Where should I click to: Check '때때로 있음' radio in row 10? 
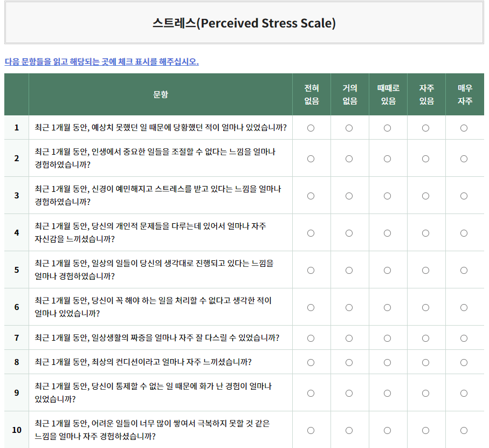(x=387, y=431)
